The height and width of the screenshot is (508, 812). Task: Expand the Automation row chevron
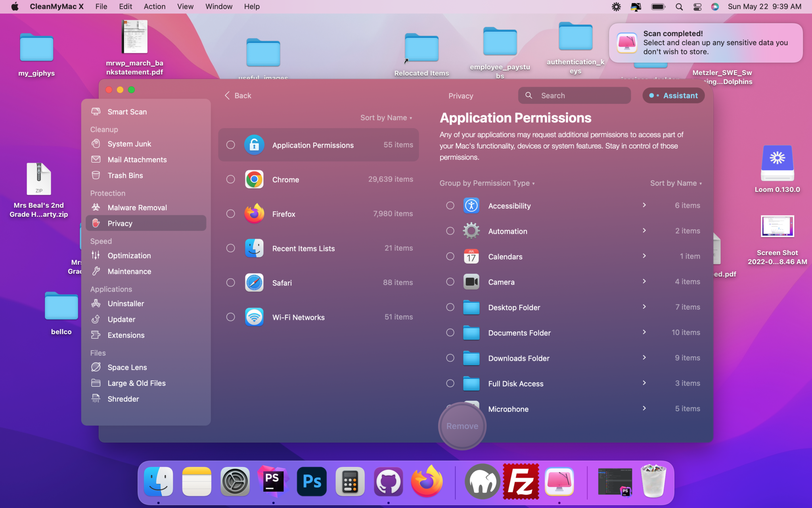point(644,231)
